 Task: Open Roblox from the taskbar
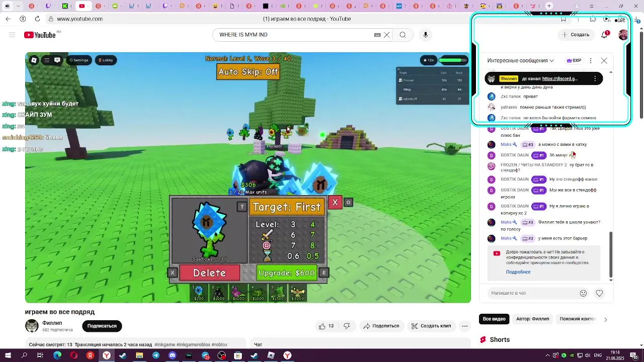(271, 355)
